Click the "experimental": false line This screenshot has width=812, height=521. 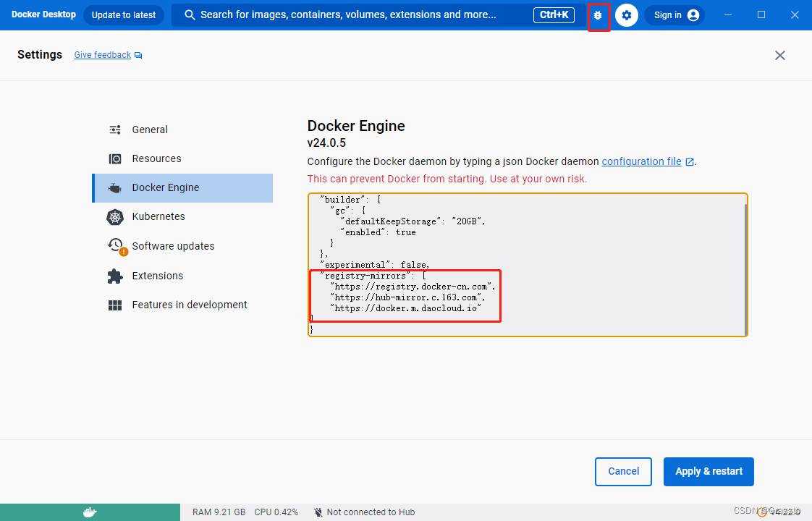(374, 265)
